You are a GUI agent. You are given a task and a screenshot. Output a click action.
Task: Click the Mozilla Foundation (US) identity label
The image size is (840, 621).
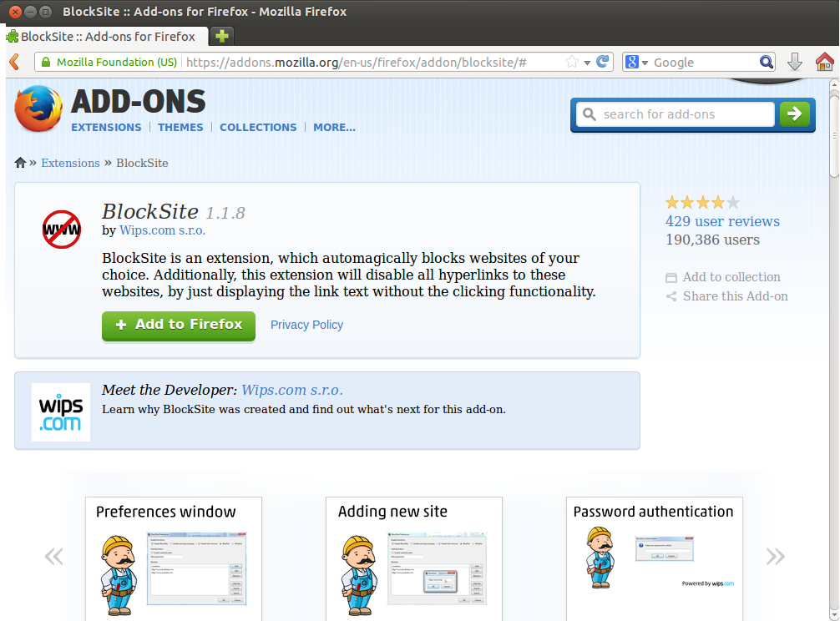117,62
